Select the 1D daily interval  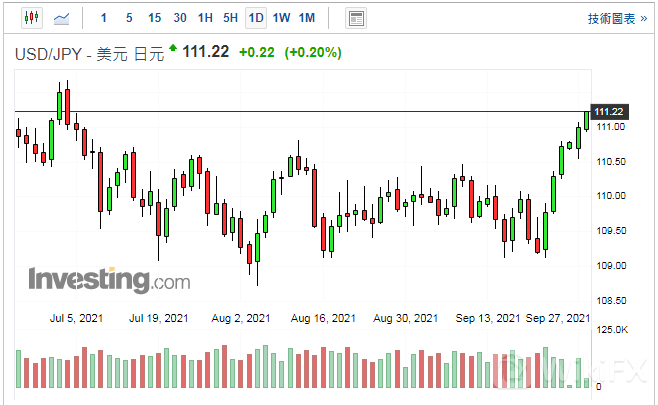point(256,18)
